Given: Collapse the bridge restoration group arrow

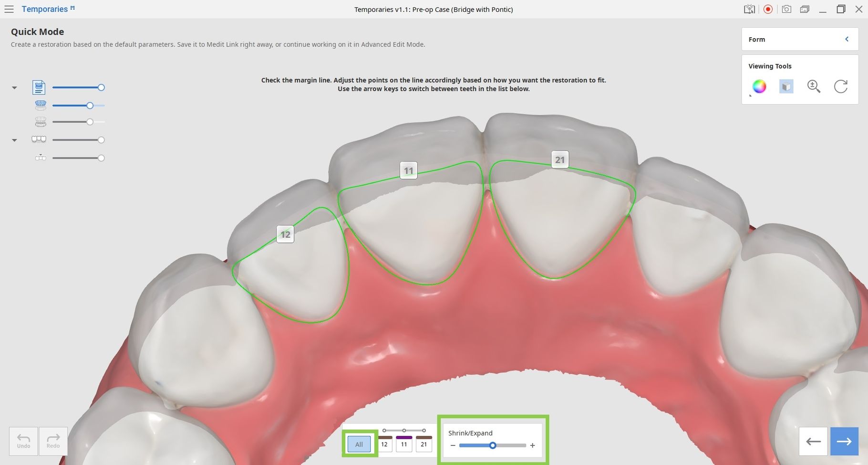Looking at the screenshot, I should (14, 140).
